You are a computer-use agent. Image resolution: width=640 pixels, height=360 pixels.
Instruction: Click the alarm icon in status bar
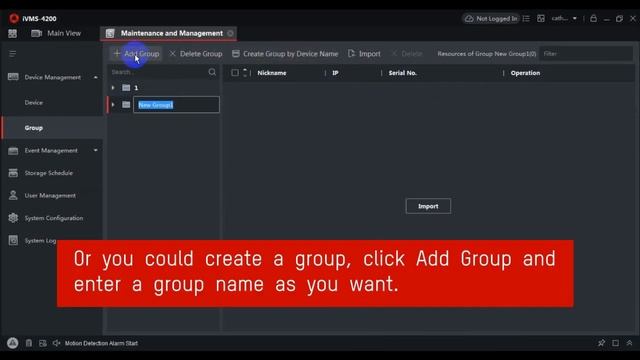13,343
